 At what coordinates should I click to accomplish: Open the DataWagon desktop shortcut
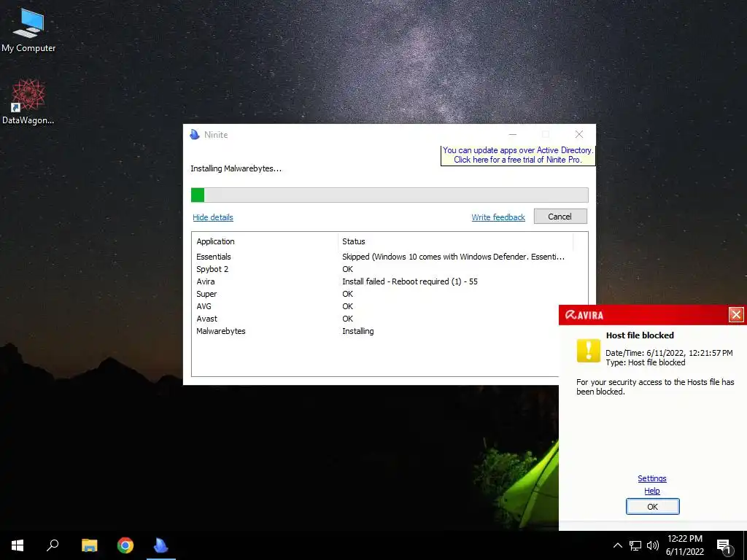(x=28, y=101)
